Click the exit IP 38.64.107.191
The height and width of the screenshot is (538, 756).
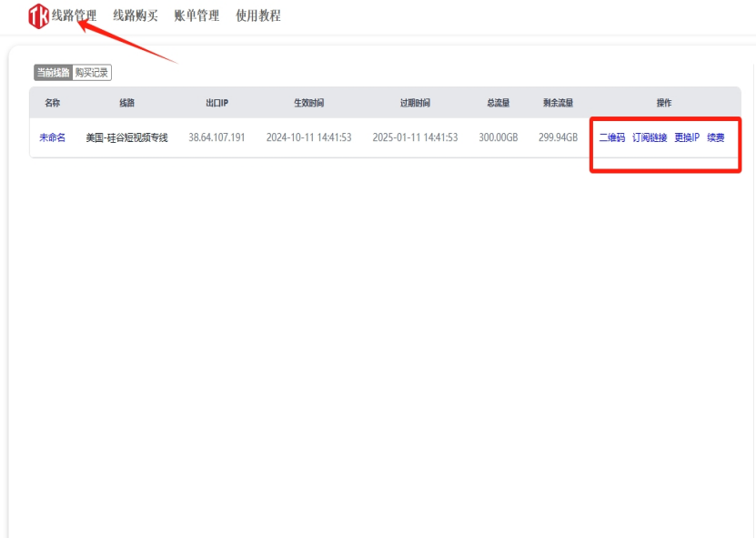click(217, 138)
